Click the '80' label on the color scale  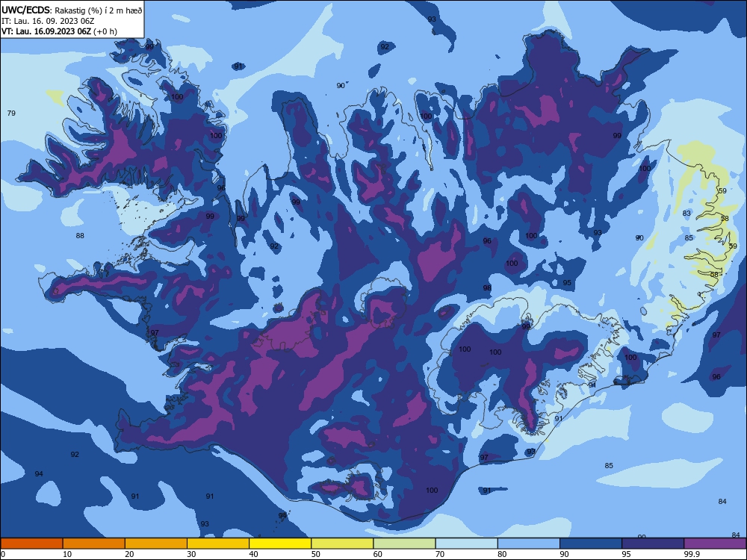[502, 554]
